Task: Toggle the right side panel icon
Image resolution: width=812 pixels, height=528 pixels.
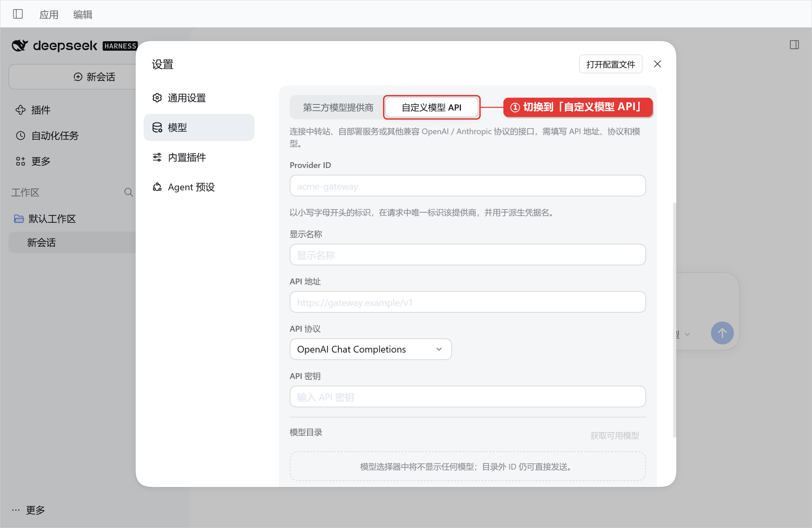Action: [x=794, y=45]
